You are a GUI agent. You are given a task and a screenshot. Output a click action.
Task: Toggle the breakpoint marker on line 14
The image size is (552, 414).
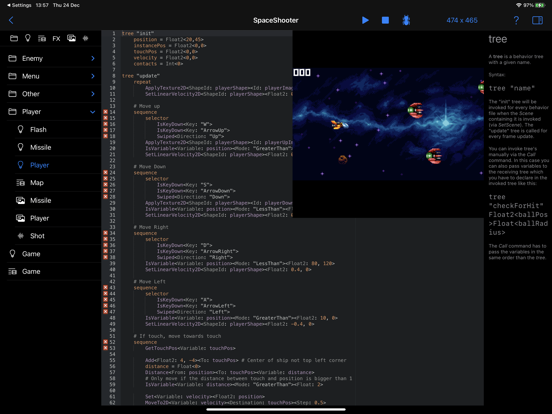[105, 112]
